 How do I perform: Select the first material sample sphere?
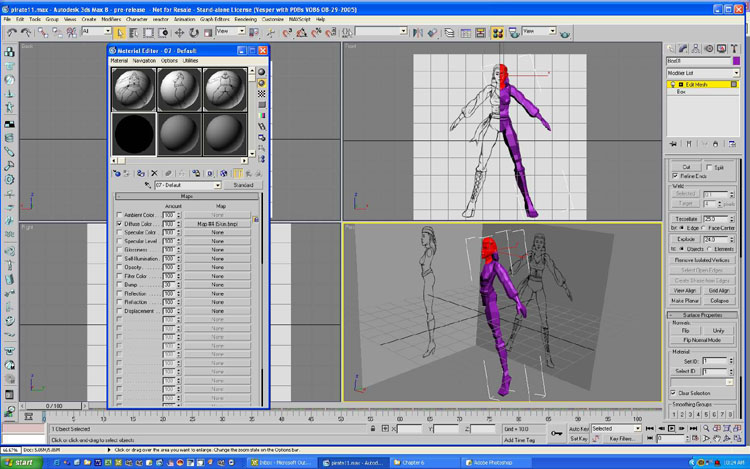(x=134, y=88)
